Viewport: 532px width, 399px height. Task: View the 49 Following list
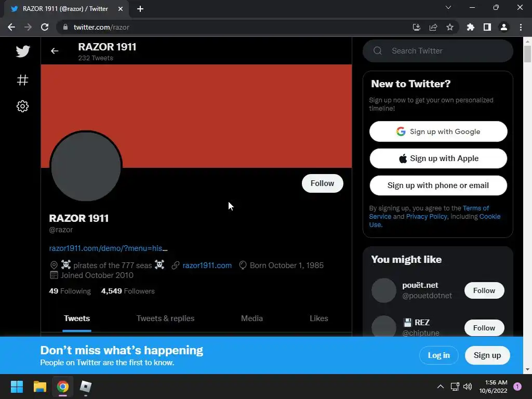(70, 291)
